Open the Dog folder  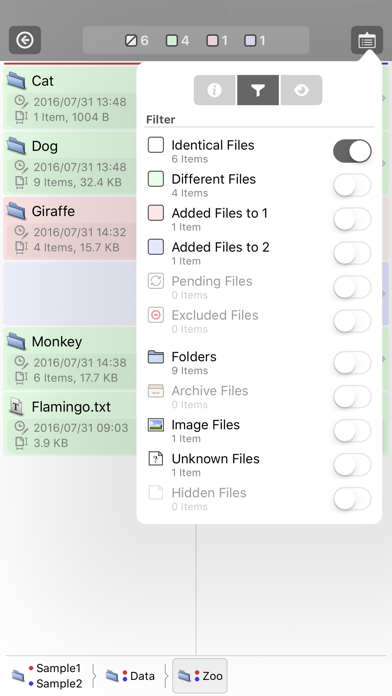(71, 163)
